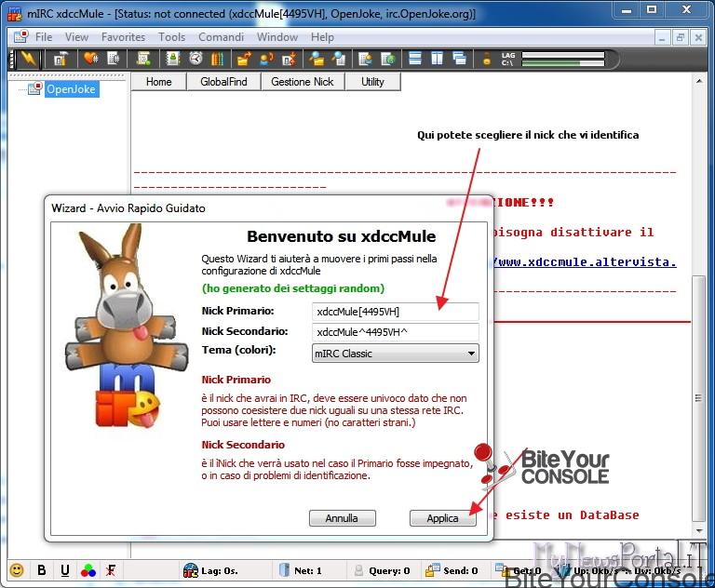Screen dimensions: 715x588
Task: Open the Favorites menu
Action: (x=123, y=37)
